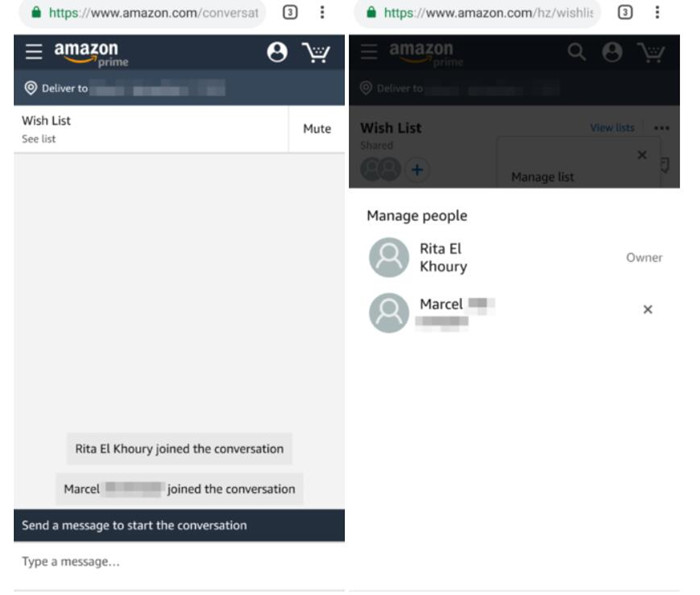
Task: Open Chrome three-dot menu in left browser
Action: click(322, 12)
